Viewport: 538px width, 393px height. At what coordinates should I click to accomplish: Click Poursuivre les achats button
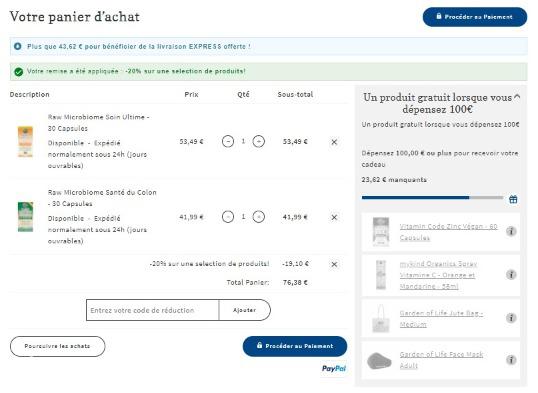(57, 346)
